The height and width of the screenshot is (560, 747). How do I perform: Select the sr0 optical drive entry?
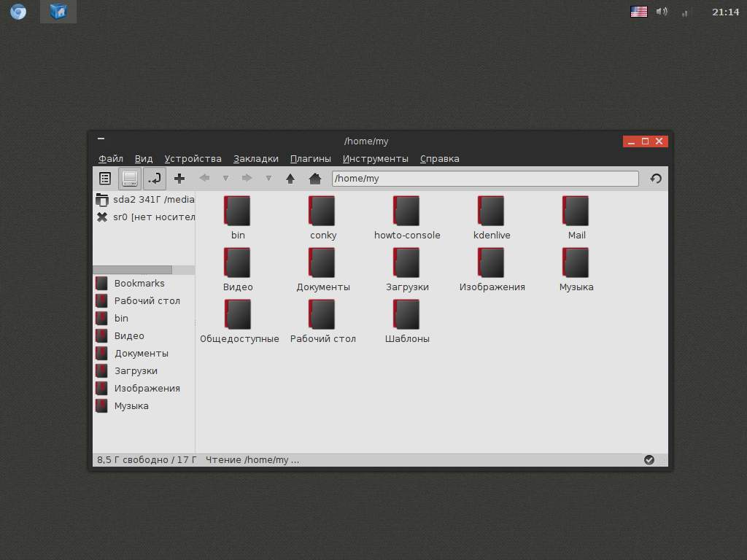(x=144, y=217)
